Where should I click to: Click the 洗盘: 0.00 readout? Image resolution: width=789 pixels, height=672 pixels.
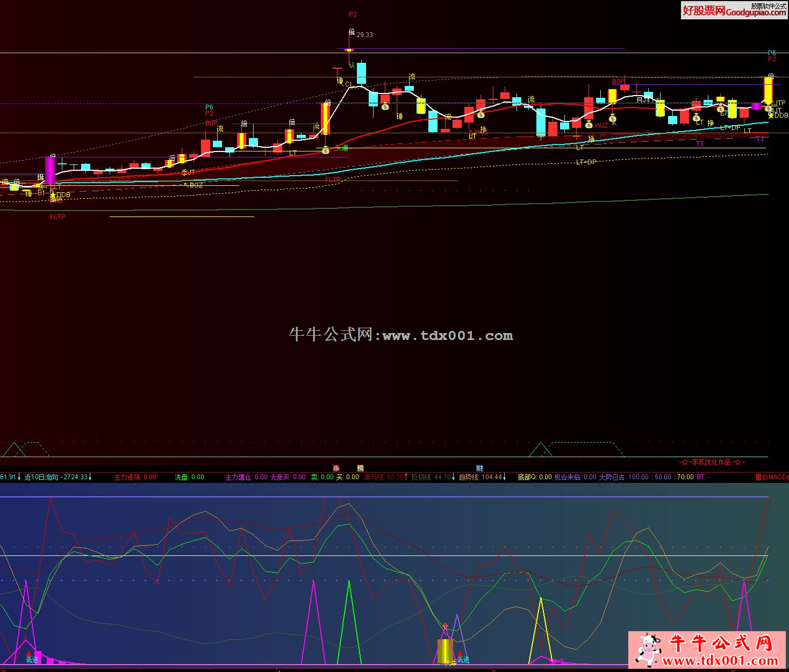click(190, 477)
